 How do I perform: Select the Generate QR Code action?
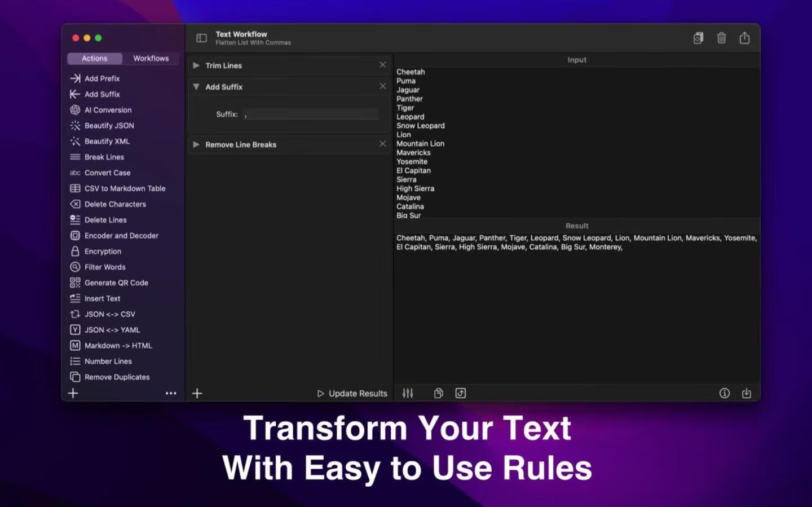pos(116,283)
